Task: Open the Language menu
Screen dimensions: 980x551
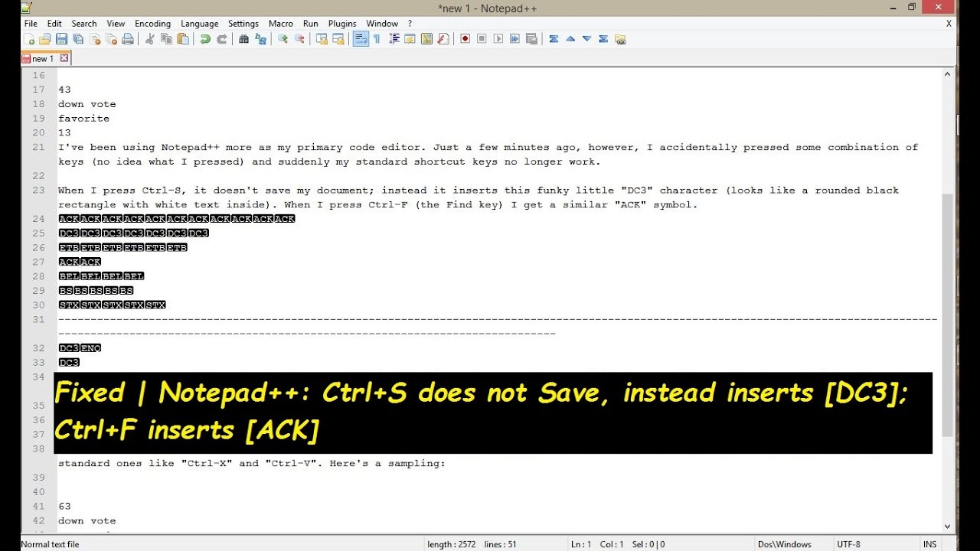Action: point(200,24)
